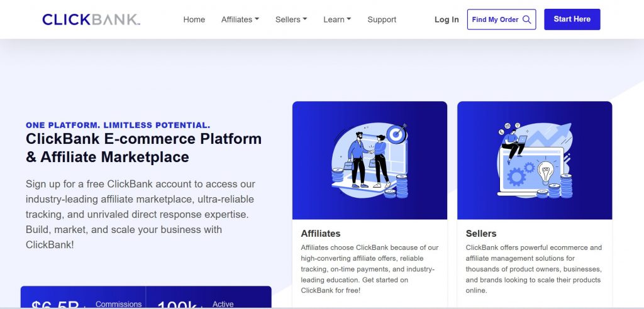This screenshot has width=644, height=309.
Task: Click the 'ClickBank E-commerce Platform' headline
Action: pos(144,148)
